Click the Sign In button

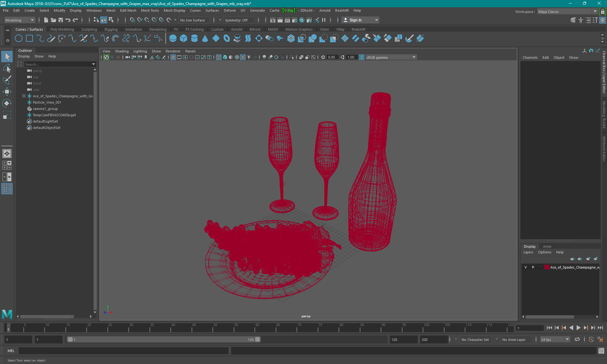tap(356, 20)
